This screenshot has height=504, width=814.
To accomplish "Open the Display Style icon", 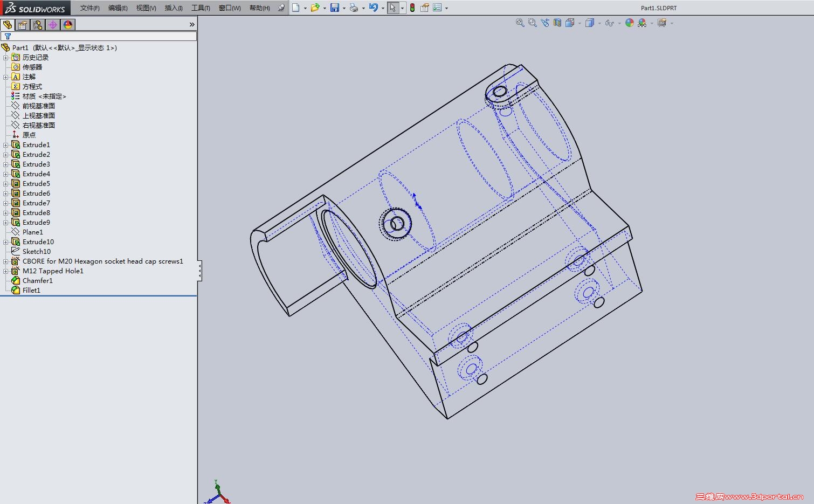I will coord(590,23).
